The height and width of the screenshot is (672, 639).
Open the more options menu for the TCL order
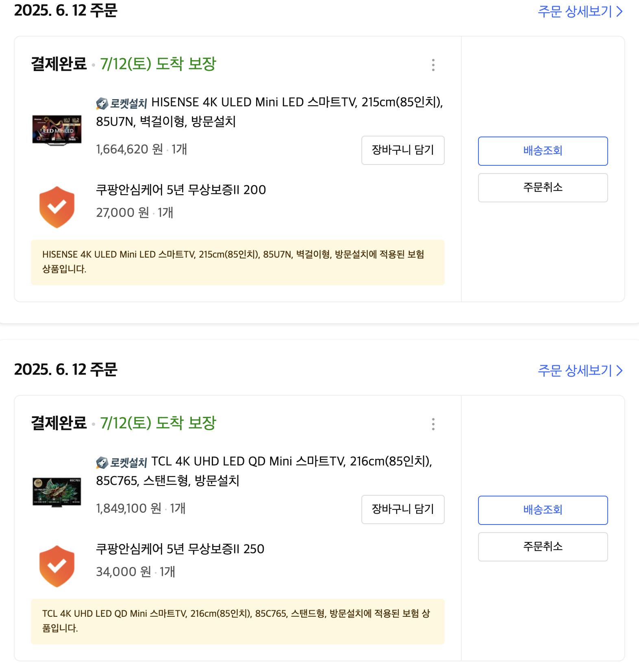coord(433,424)
